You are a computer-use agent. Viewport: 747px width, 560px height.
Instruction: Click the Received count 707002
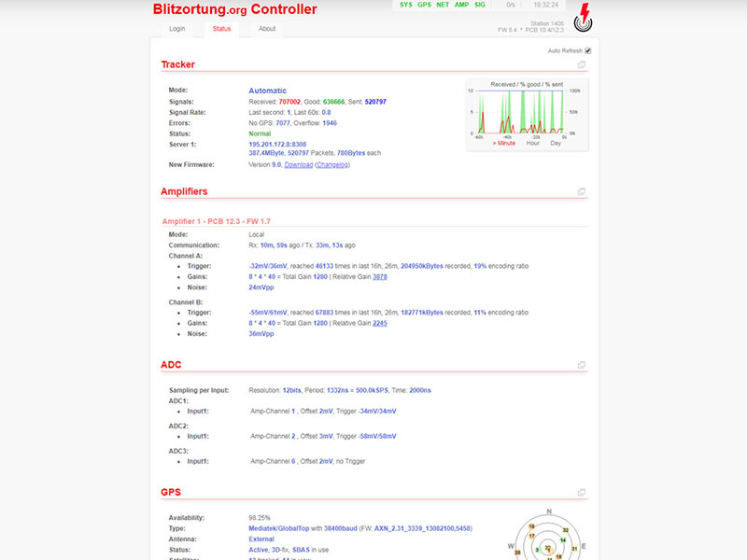coord(289,102)
